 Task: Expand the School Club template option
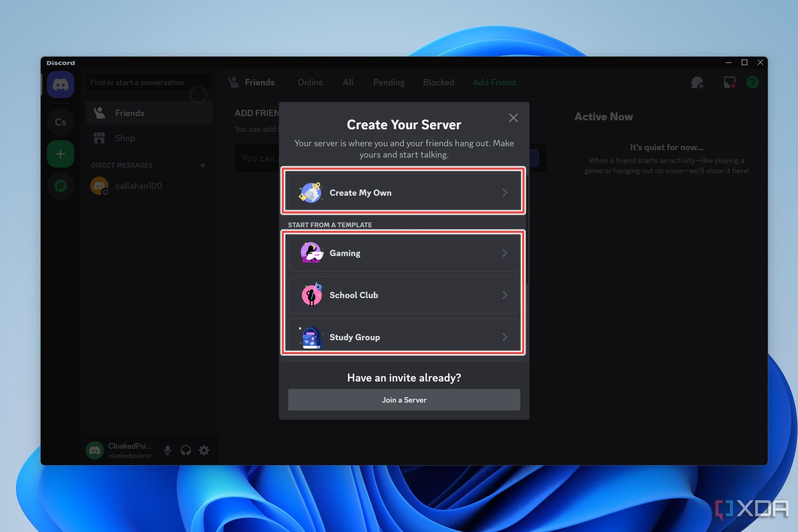tap(404, 294)
